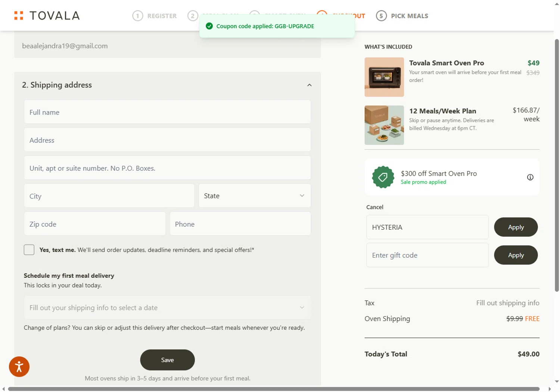
Task: Click the 'Sale promo applied' text
Action: [423, 182]
